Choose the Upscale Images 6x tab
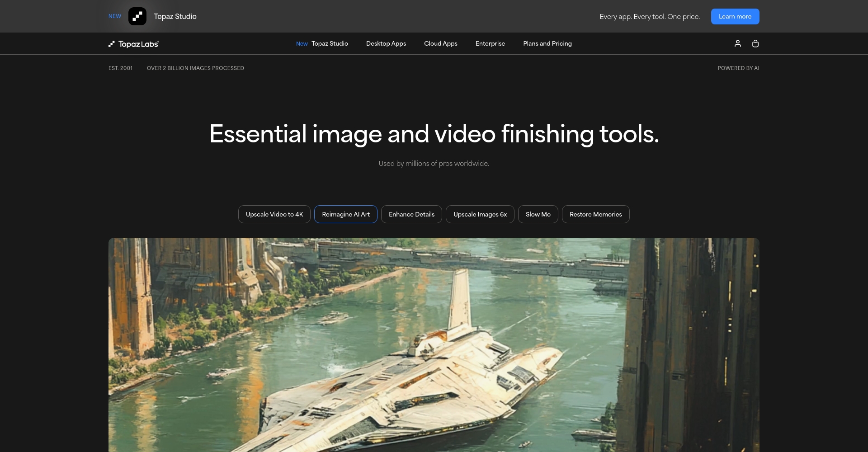 480,214
